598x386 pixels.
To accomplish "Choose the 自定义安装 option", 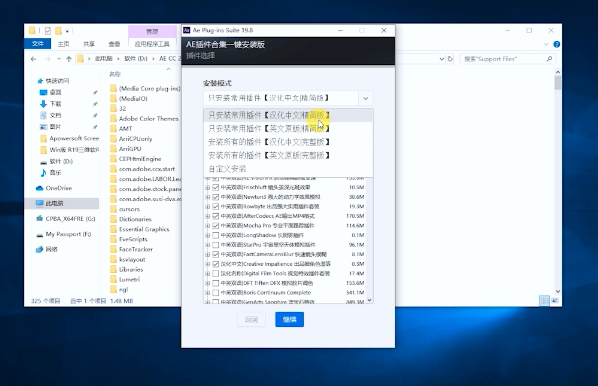I will pyautogui.click(x=288, y=169).
